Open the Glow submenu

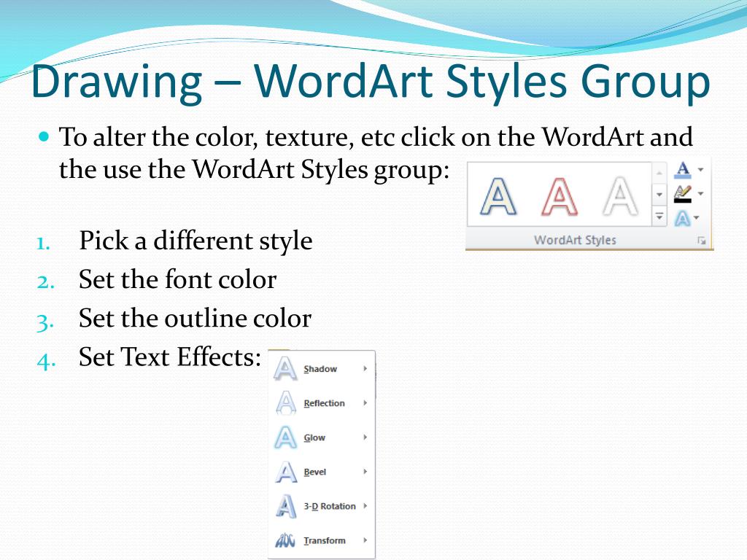point(322,437)
